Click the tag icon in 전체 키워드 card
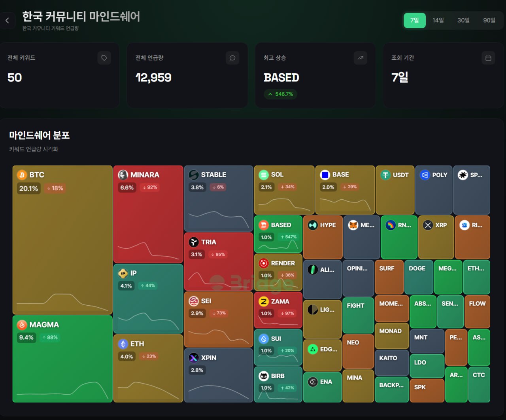Image resolution: width=506 pixels, height=420 pixels. 104,58
